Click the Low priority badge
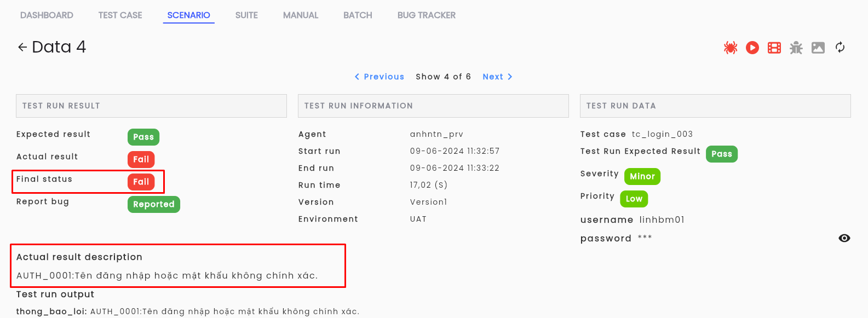Viewport: 868px width, 318px height. (x=634, y=199)
